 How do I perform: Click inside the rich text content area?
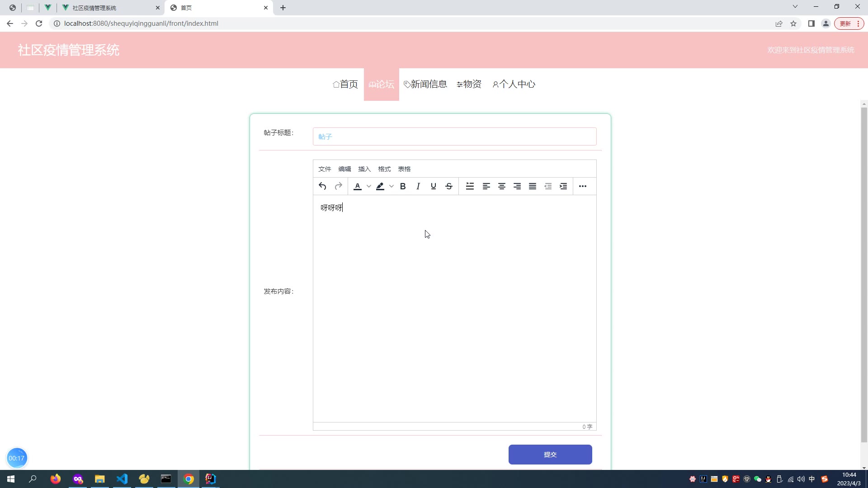454,309
